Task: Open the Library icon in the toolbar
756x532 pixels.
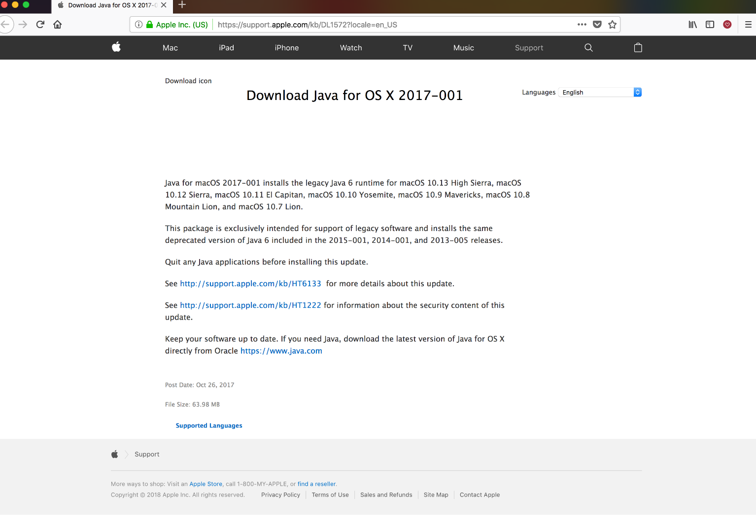Action: [693, 25]
